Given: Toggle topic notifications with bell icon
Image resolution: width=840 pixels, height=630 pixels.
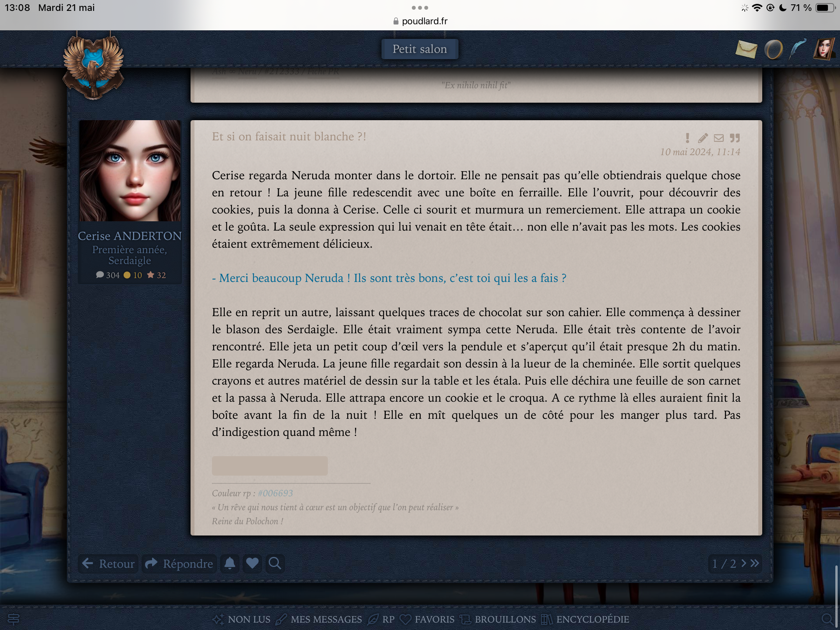Looking at the screenshot, I should point(230,563).
